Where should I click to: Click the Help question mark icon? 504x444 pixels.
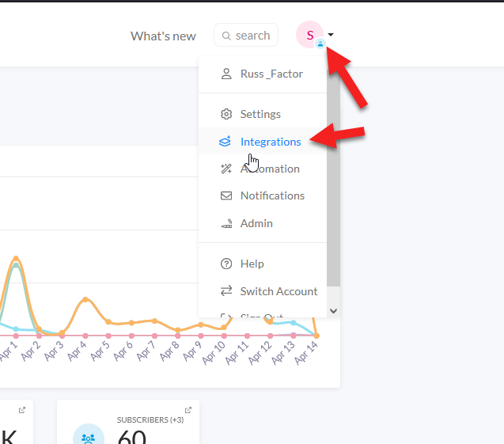(226, 264)
